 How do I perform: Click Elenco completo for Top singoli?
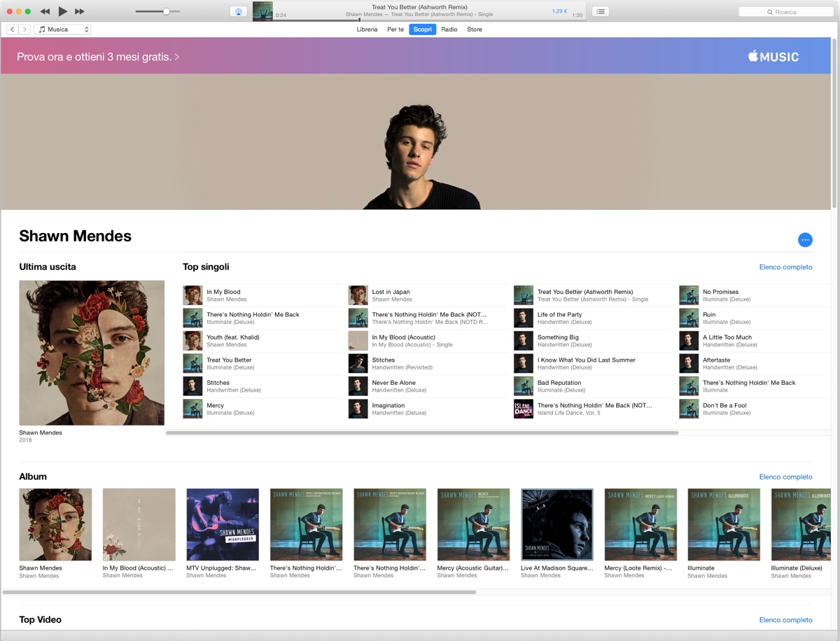click(785, 267)
